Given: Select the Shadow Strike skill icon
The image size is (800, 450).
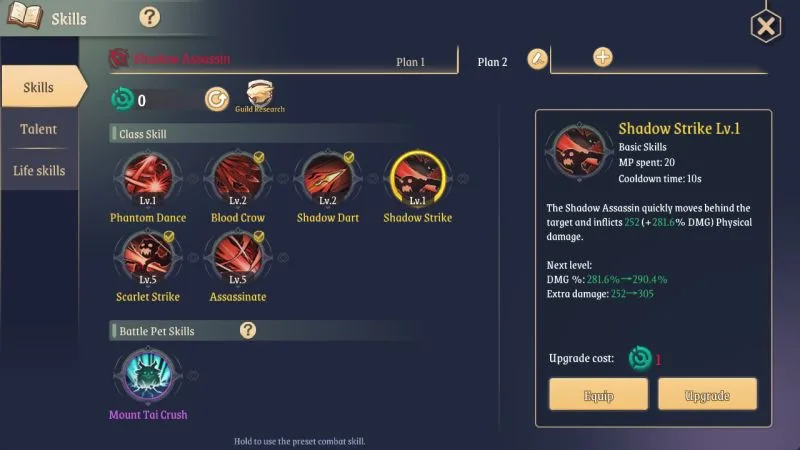Looking at the screenshot, I should 418,178.
